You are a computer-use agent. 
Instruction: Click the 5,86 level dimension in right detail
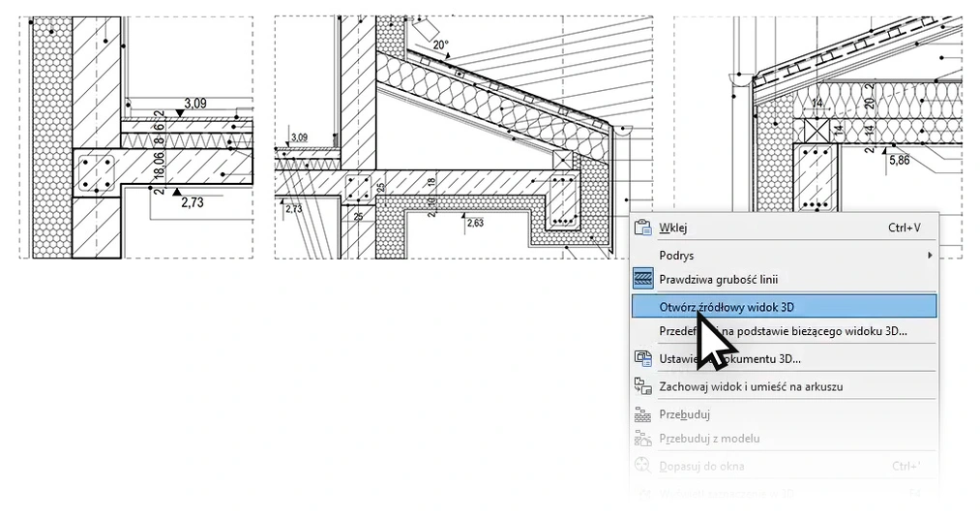pos(900,160)
